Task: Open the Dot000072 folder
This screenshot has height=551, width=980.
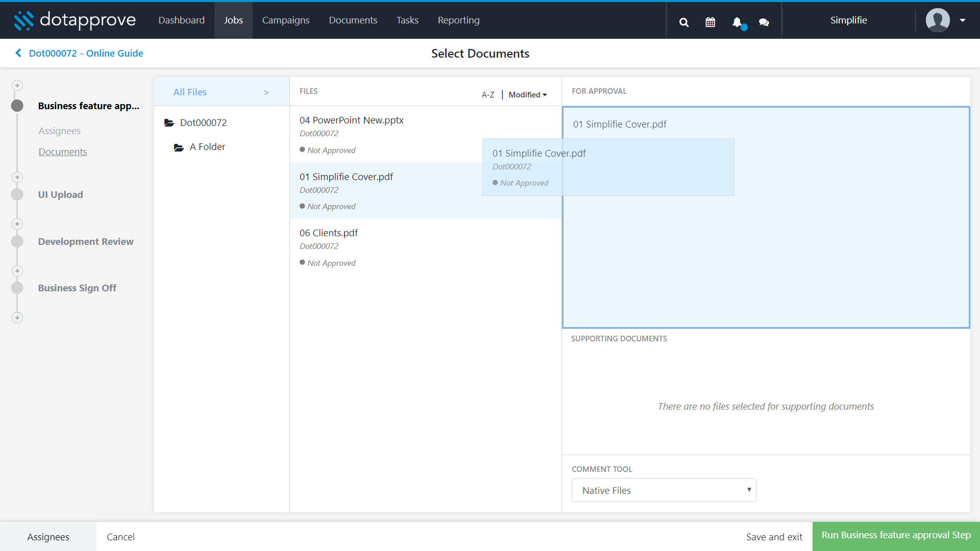Action: tap(203, 123)
